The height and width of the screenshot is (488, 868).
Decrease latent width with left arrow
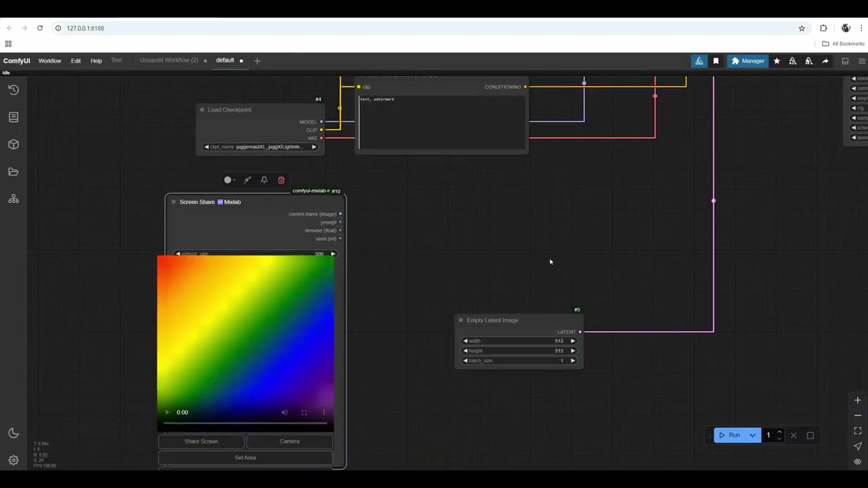[x=465, y=341]
